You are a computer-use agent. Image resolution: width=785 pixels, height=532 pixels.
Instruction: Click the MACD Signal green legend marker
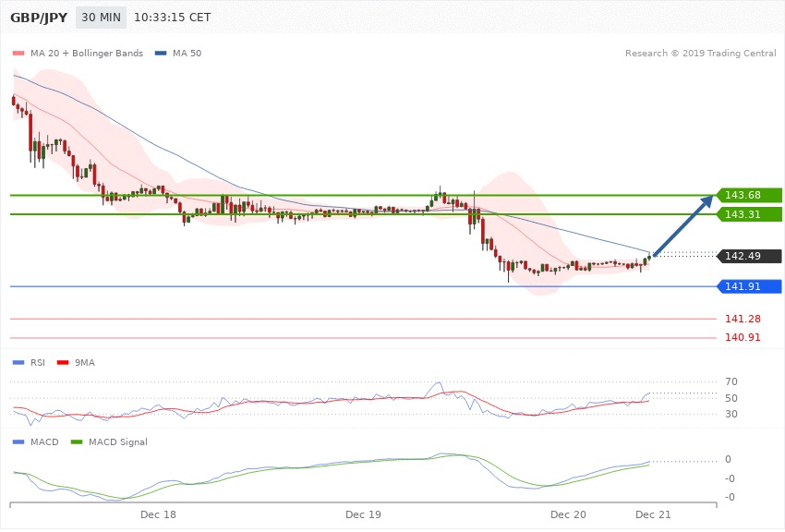78,442
